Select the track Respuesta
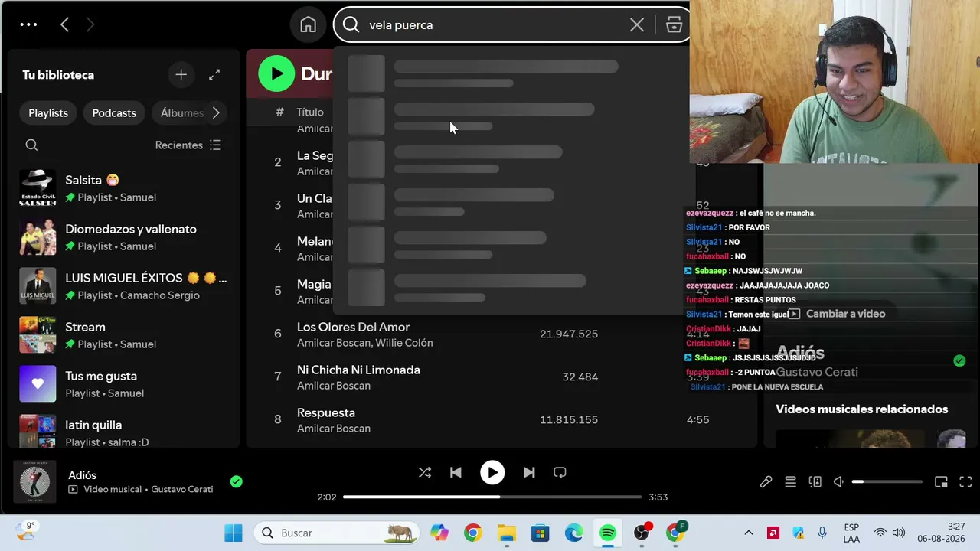980x551 pixels. coord(326,412)
